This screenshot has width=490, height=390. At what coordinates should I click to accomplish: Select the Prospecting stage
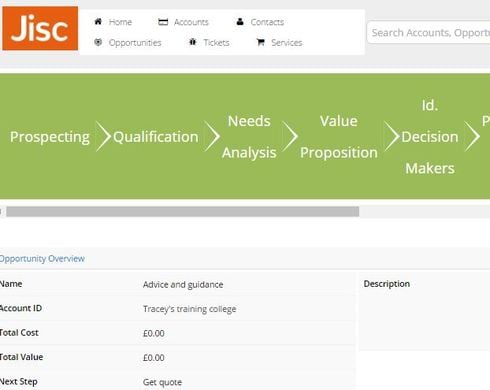[x=50, y=137]
